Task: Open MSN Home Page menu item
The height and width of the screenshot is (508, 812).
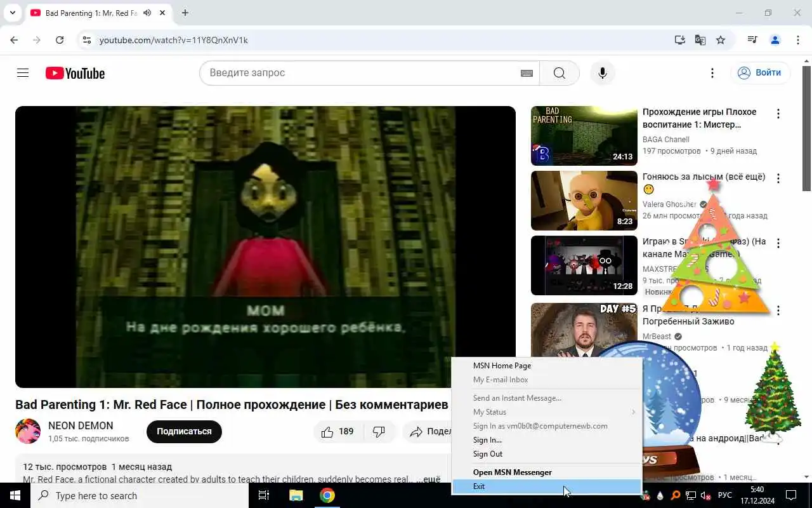Action: click(x=547, y=366)
